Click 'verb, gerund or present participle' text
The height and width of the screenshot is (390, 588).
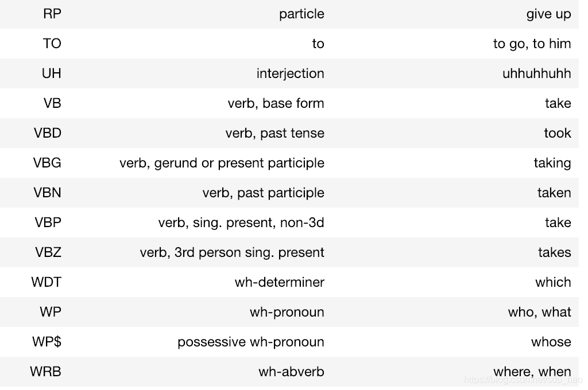222,163
